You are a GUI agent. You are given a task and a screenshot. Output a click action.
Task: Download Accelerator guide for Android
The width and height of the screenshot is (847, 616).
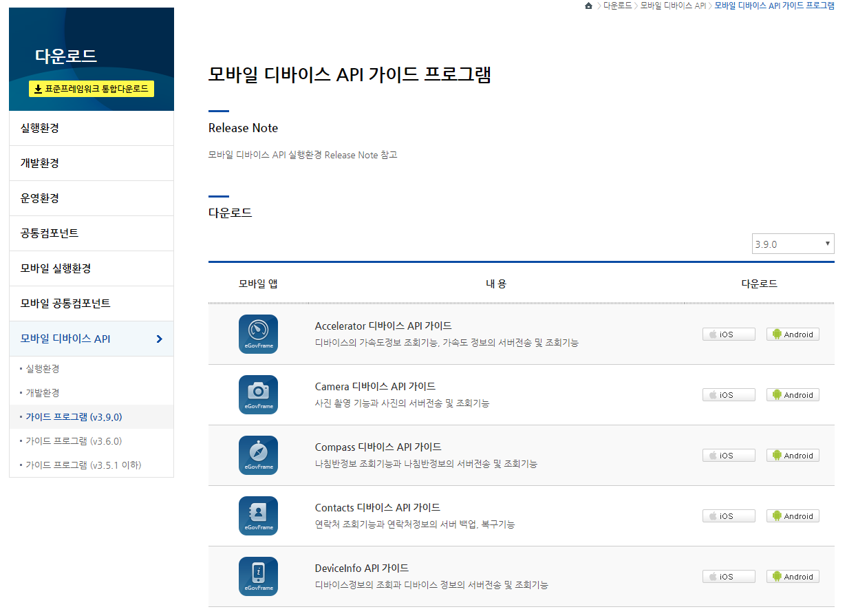pos(793,334)
